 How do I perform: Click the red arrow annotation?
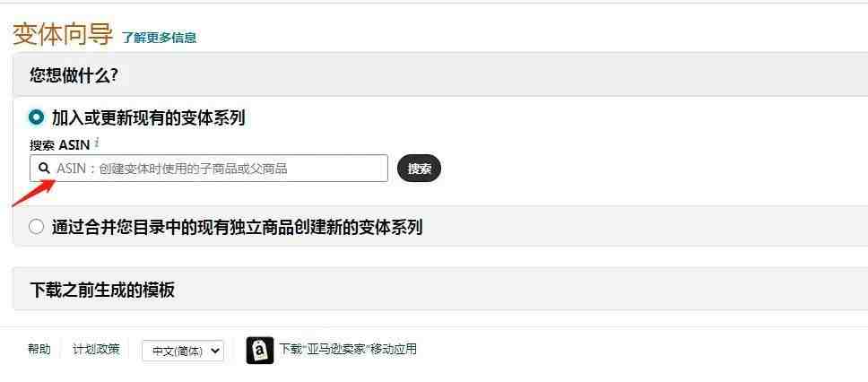(34, 193)
